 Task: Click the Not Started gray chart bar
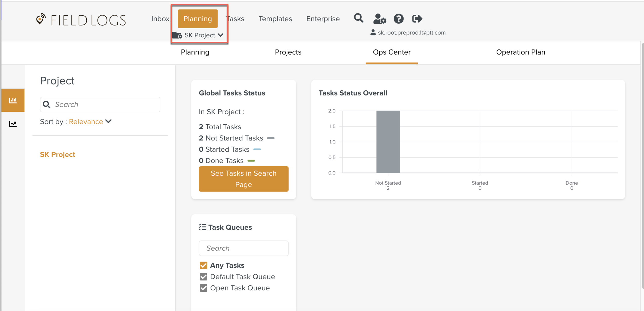[x=388, y=142]
